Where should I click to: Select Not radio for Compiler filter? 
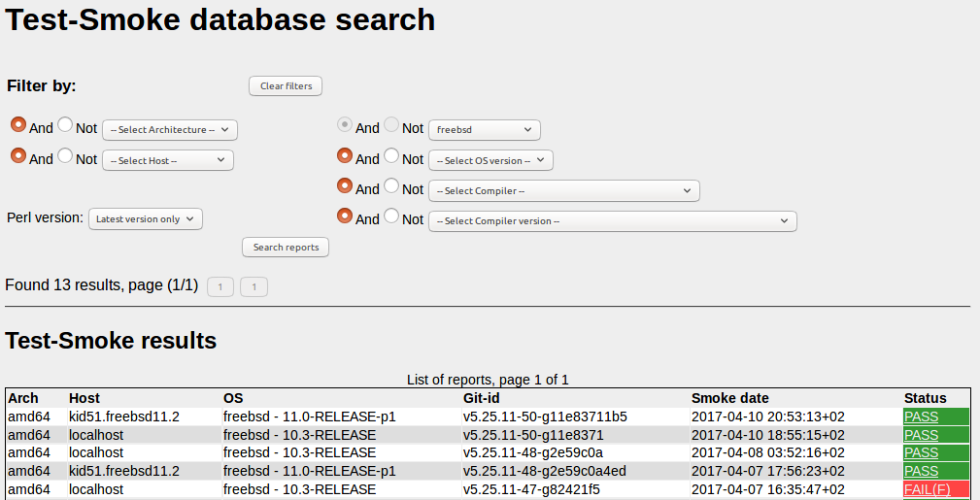pyautogui.click(x=391, y=186)
